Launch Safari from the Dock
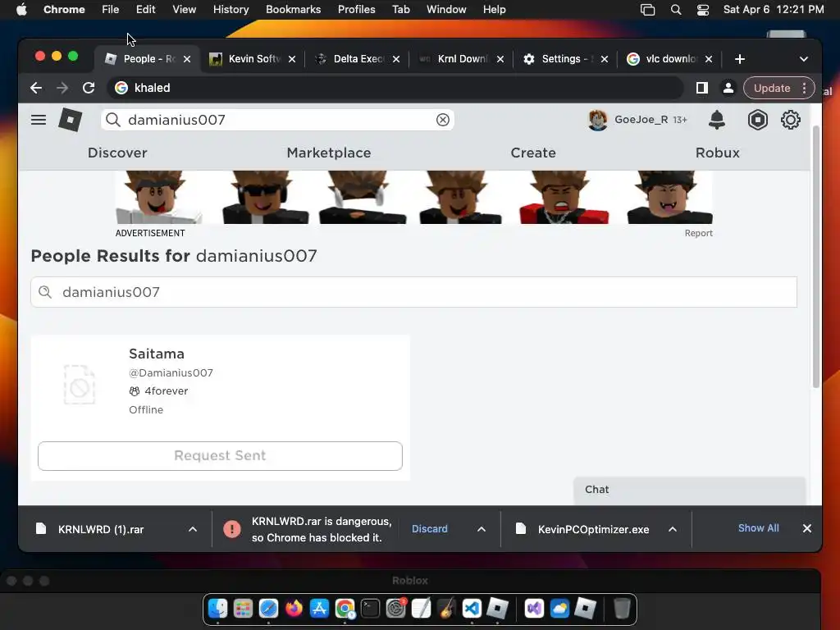This screenshot has height=630, width=840. [x=268, y=609]
